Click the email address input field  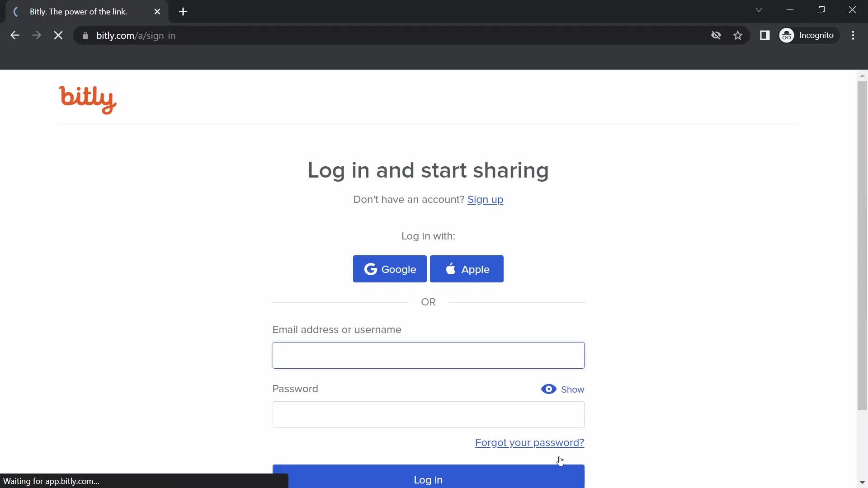[429, 356]
